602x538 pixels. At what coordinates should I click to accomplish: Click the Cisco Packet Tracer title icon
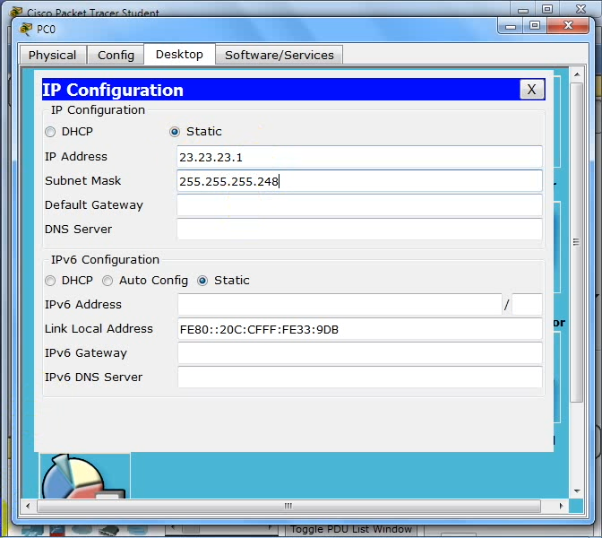[16, 12]
